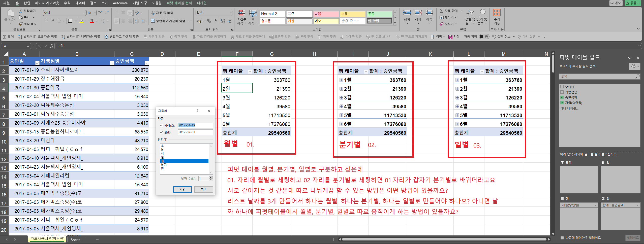Click the Format Painter (서식 복사) brush
This screenshot has height=244, width=644.
[21, 24]
